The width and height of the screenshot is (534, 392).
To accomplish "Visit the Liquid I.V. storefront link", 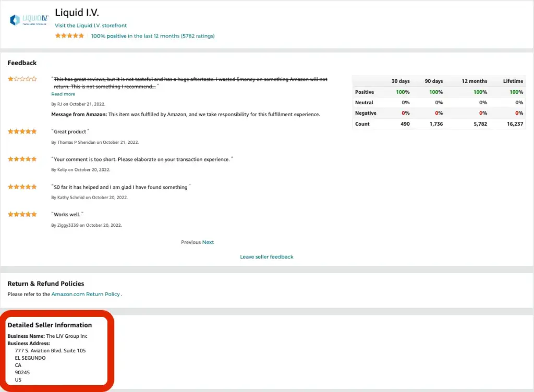I will pyautogui.click(x=91, y=26).
